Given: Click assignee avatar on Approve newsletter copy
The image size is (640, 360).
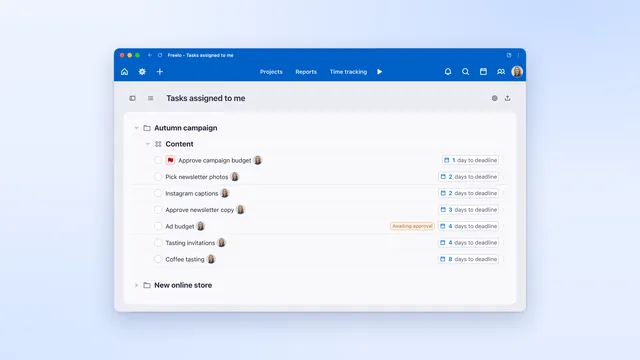Looking at the screenshot, I should coord(241,210).
